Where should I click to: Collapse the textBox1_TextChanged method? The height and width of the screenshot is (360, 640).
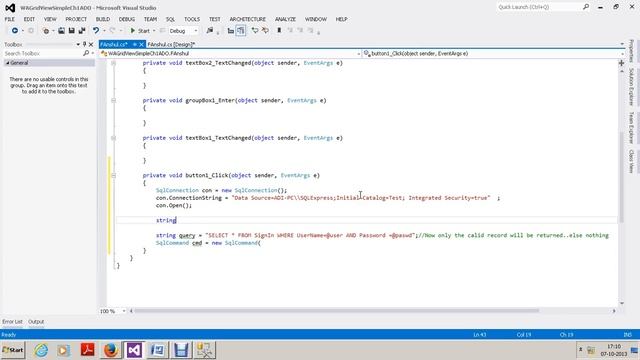(113, 138)
